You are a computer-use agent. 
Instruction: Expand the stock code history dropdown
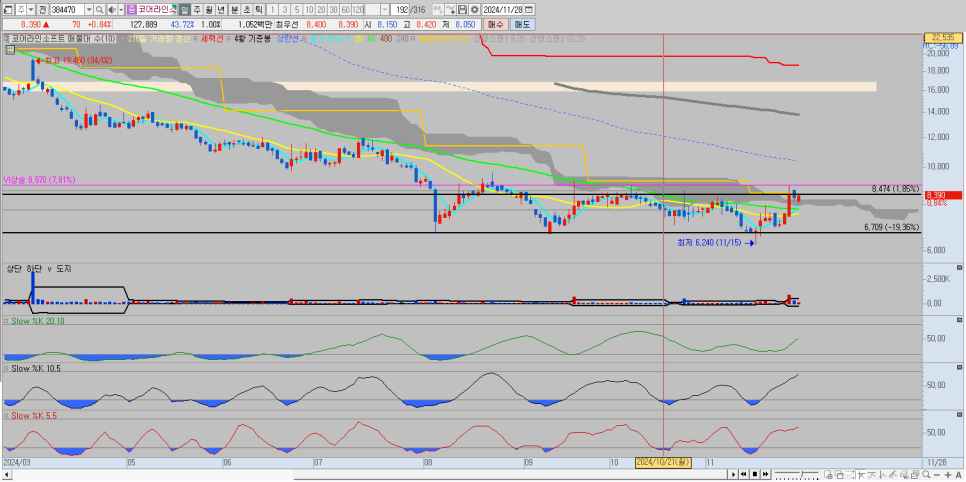click(89, 10)
